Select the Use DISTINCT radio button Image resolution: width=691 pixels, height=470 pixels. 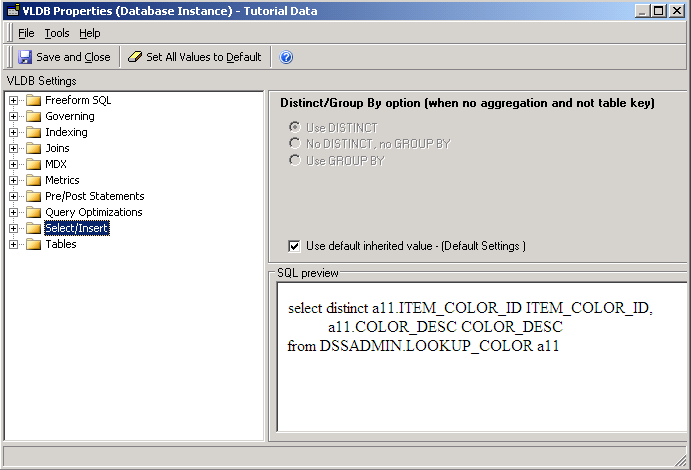(x=294, y=128)
